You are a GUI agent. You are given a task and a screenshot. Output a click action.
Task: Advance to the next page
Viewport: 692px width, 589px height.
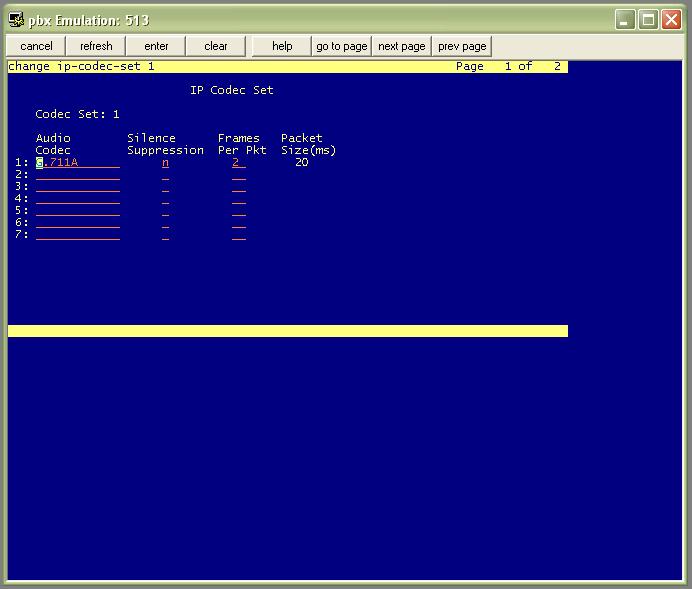[402, 46]
